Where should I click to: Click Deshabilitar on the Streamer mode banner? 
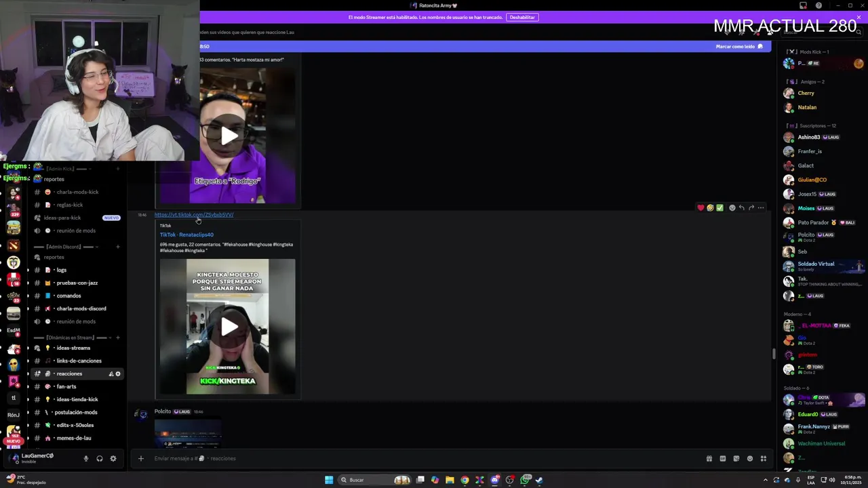pos(522,17)
